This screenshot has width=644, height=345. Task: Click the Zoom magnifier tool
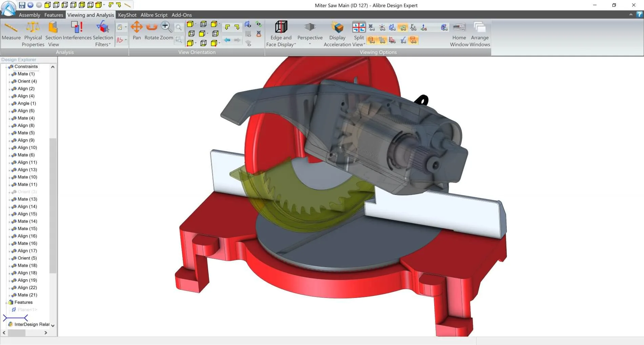pos(166,31)
